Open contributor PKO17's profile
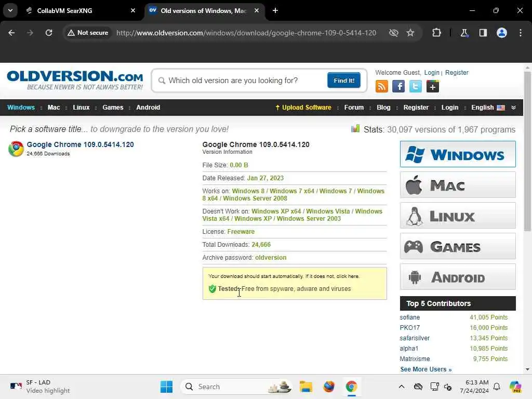The width and height of the screenshot is (532, 399). (409, 328)
